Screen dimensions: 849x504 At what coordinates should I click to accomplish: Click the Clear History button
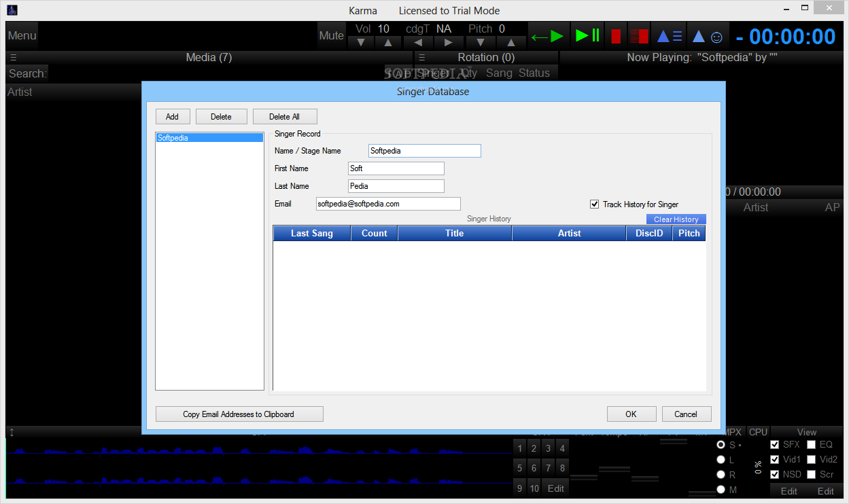tap(676, 219)
